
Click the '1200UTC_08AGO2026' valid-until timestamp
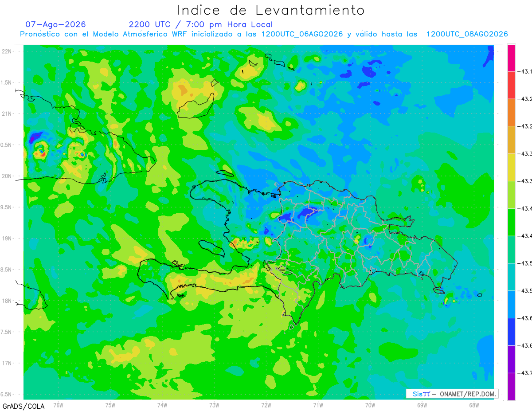tap(467, 34)
